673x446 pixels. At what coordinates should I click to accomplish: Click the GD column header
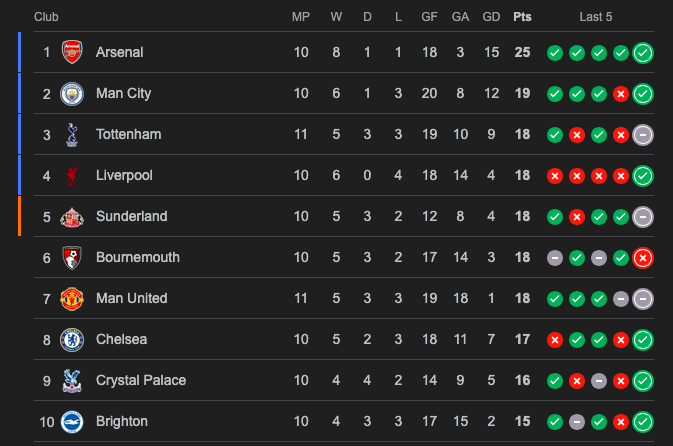(x=490, y=17)
